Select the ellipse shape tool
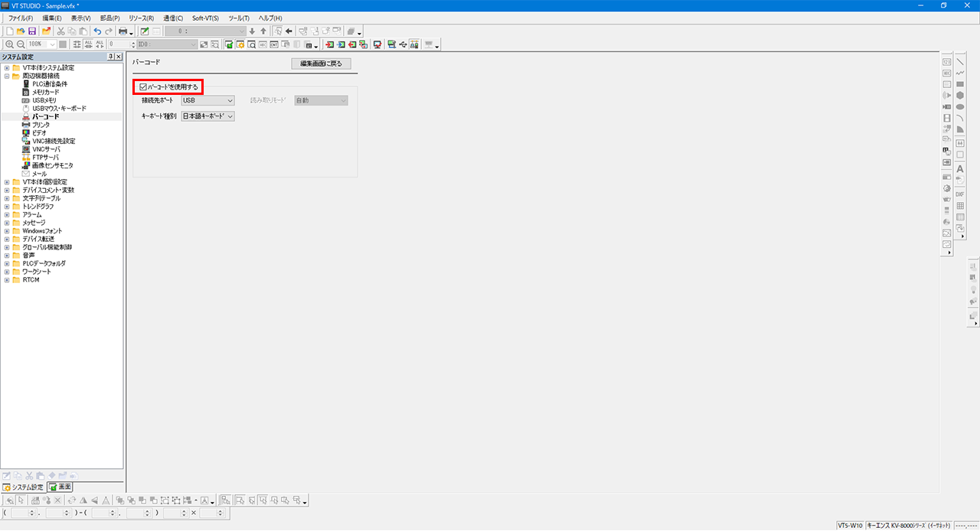This screenshot has height=531, width=980. [x=959, y=107]
